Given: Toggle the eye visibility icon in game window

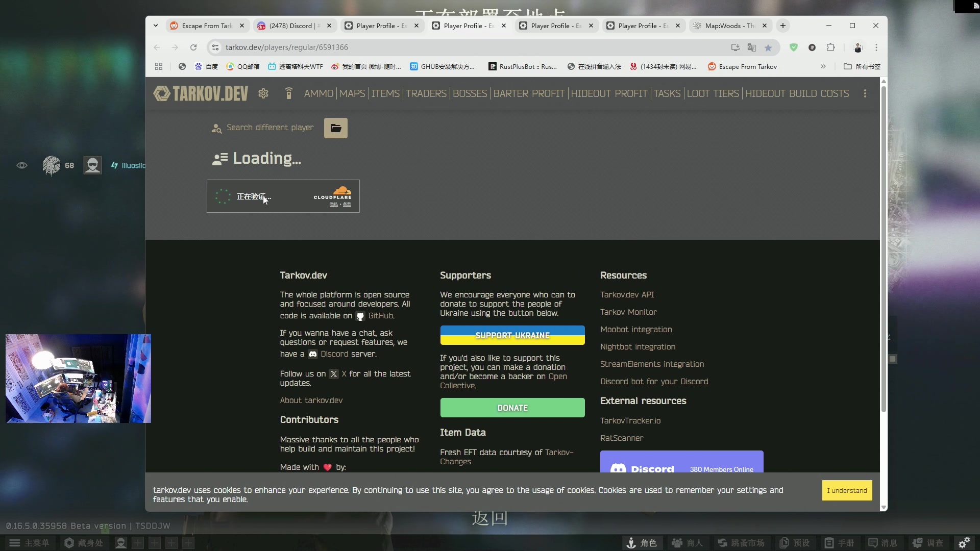Looking at the screenshot, I should pos(22,165).
